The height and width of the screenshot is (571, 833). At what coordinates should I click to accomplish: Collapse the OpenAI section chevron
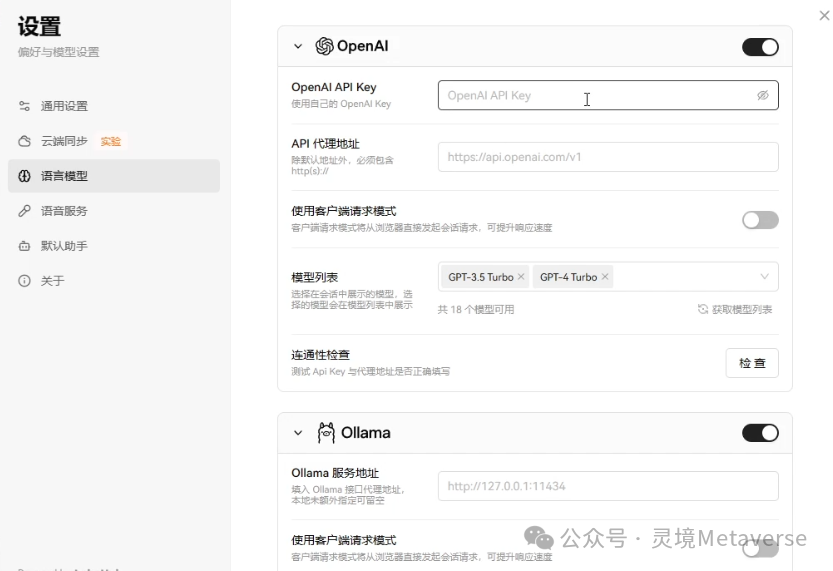point(298,46)
